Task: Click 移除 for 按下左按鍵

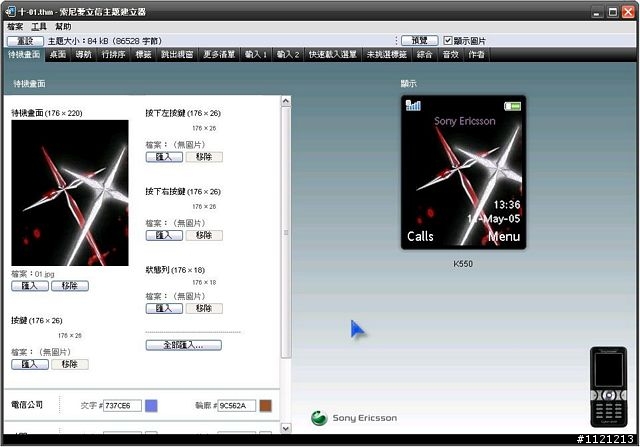Action: [204, 157]
